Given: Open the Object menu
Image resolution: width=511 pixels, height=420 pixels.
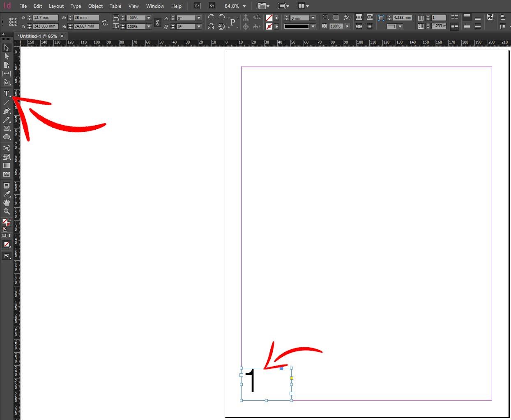Looking at the screenshot, I should 95,6.
